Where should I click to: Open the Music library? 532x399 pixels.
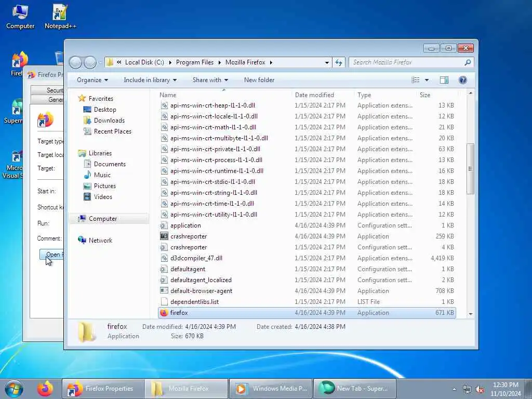click(102, 175)
